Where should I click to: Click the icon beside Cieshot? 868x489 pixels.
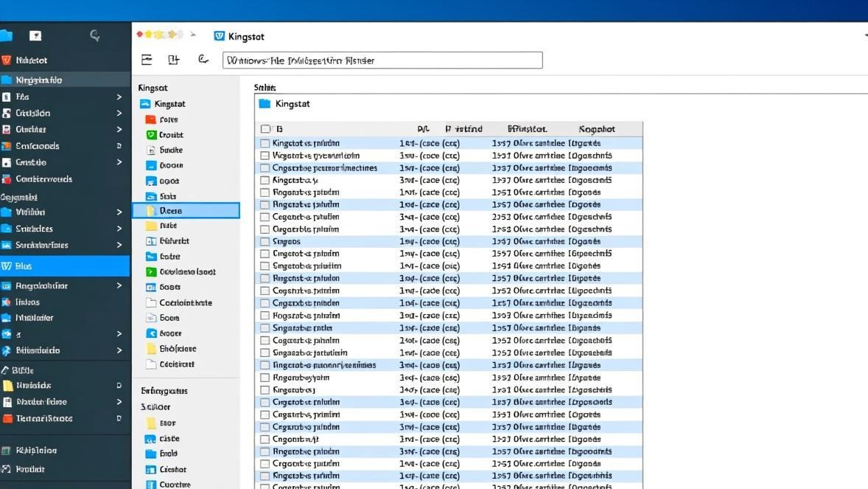click(150, 469)
